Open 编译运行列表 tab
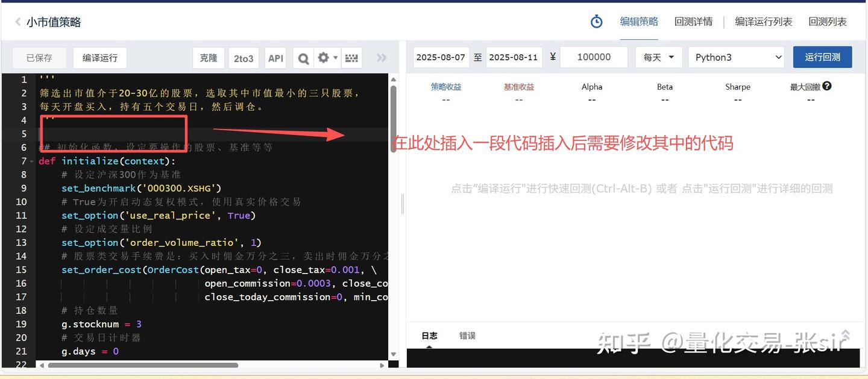 763,22
